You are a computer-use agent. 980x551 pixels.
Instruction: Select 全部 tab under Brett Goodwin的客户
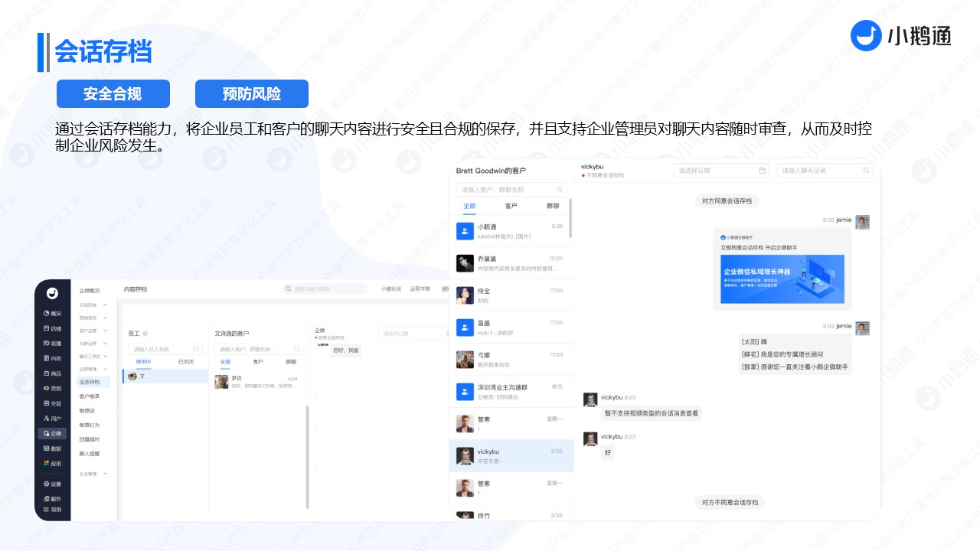(x=469, y=206)
